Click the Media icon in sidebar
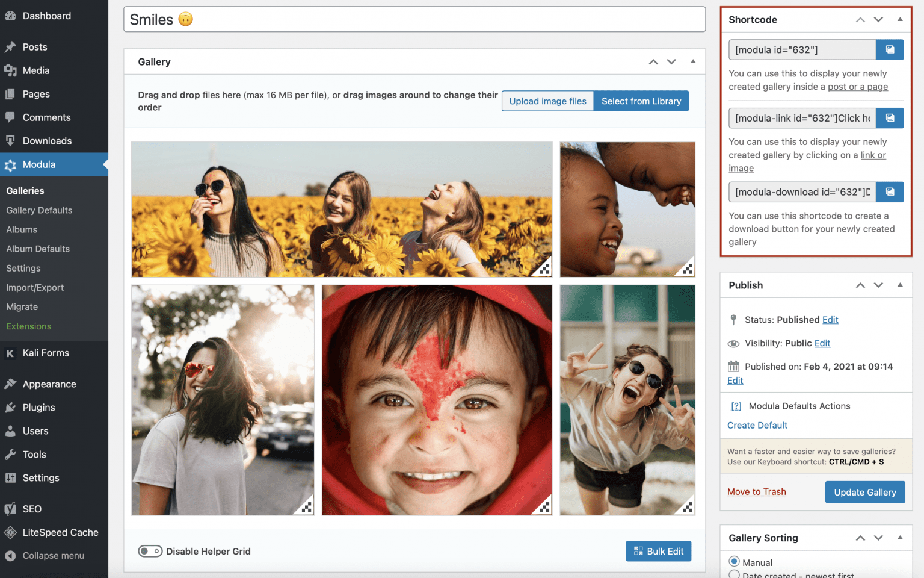 pos(10,70)
